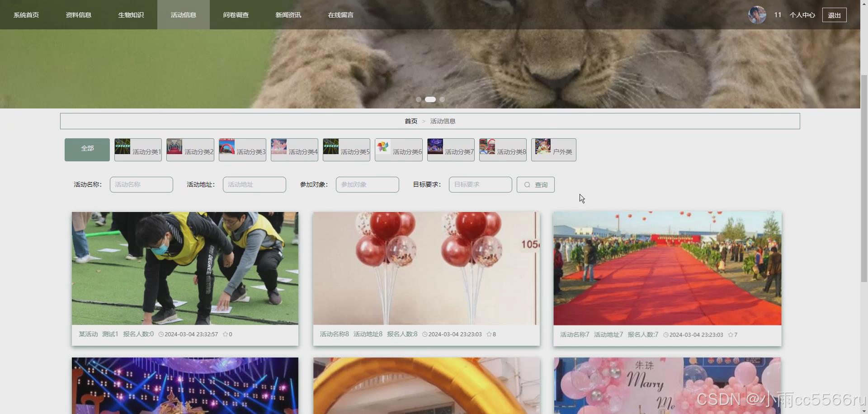Filter by 活动分类2 category
868x414 pixels.
(190, 150)
